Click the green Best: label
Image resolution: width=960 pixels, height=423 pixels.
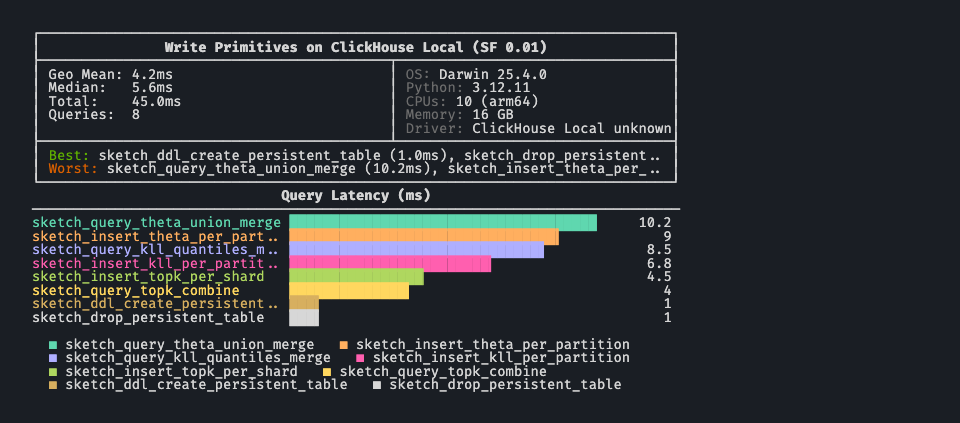click(x=69, y=155)
